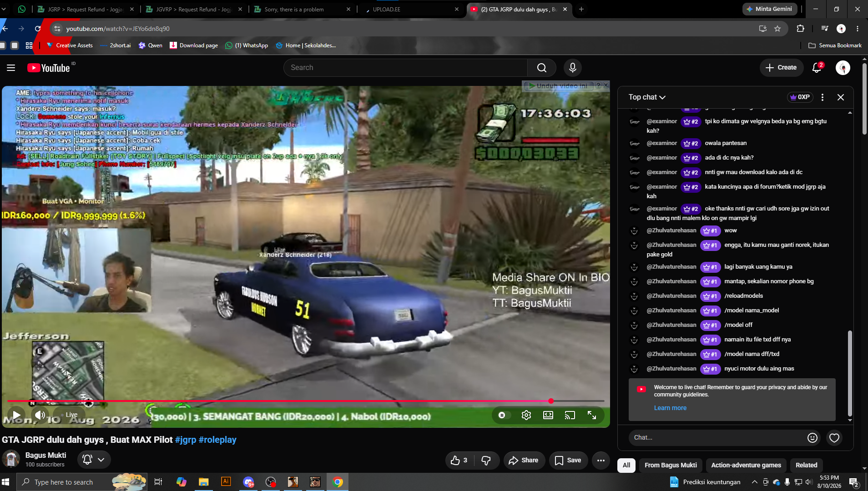Switch player to theater mode
This screenshot has height=491, width=868.
point(548,415)
